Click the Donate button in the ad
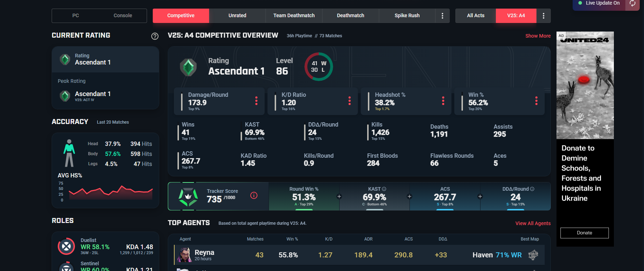Image resolution: width=644 pixels, height=271 pixels. (584, 233)
